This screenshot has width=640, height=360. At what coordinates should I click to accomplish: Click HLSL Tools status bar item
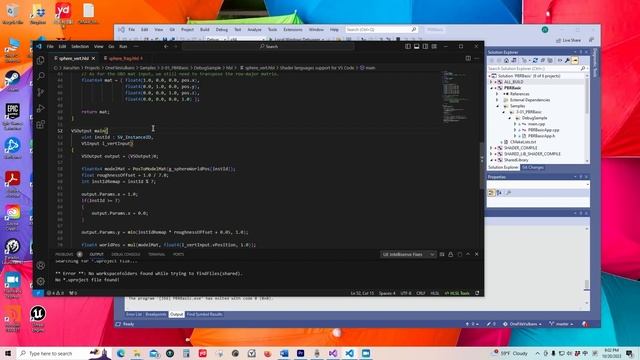point(457,293)
